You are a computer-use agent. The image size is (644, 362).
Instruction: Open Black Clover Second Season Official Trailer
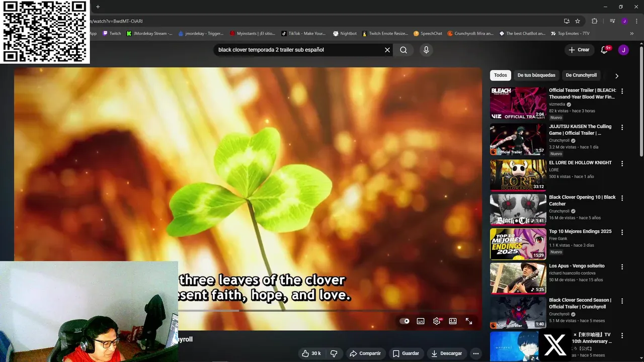pos(580,303)
